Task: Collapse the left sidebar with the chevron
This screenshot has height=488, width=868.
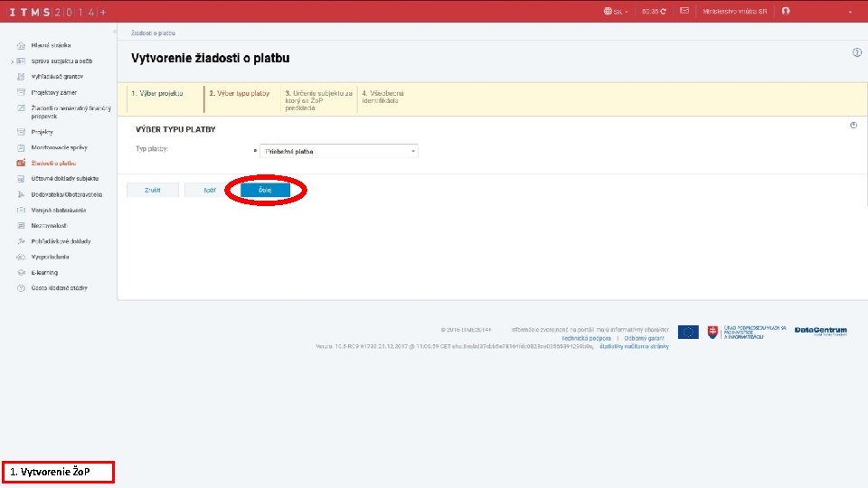Action: coord(115,32)
